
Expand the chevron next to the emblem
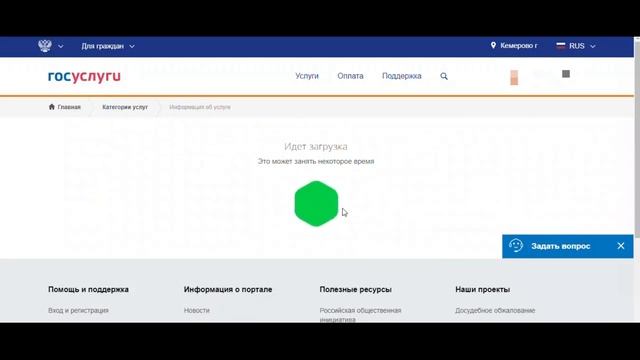[x=61, y=47]
